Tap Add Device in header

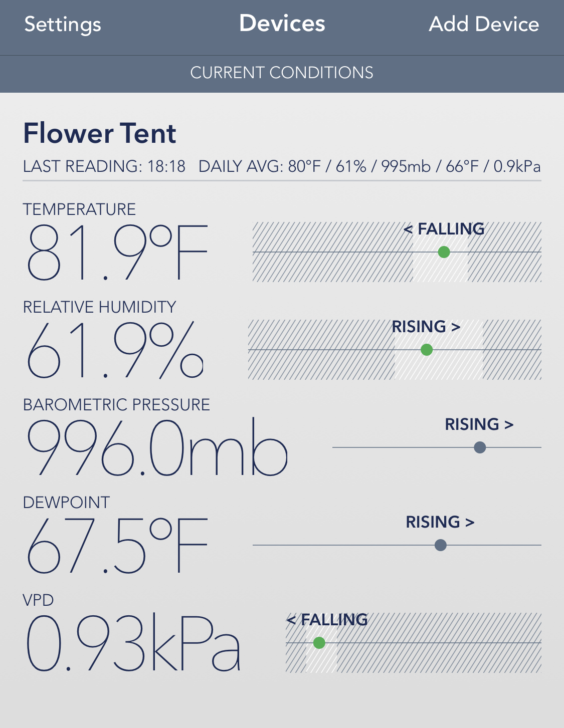point(483,25)
